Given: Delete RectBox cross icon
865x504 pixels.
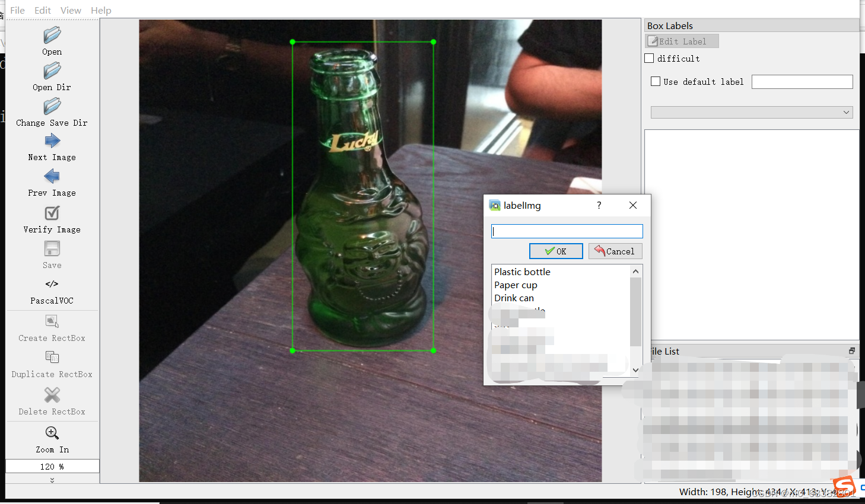Looking at the screenshot, I should 52,394.
